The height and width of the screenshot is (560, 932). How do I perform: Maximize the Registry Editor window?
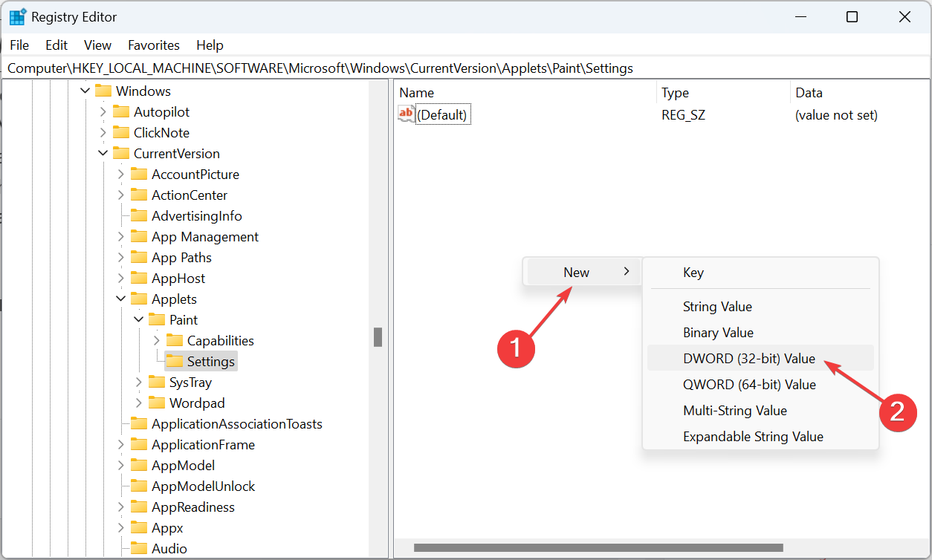[x=852, y=17]
